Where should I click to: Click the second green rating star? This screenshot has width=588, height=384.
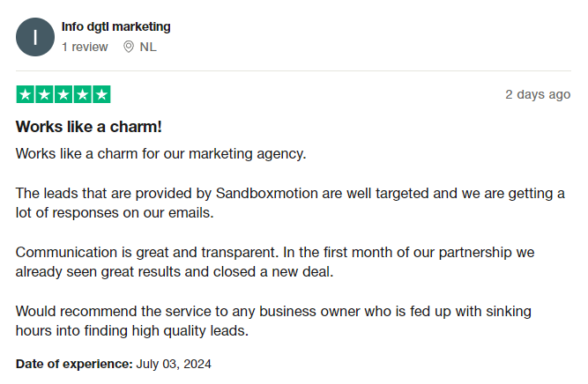pos(44,94)
